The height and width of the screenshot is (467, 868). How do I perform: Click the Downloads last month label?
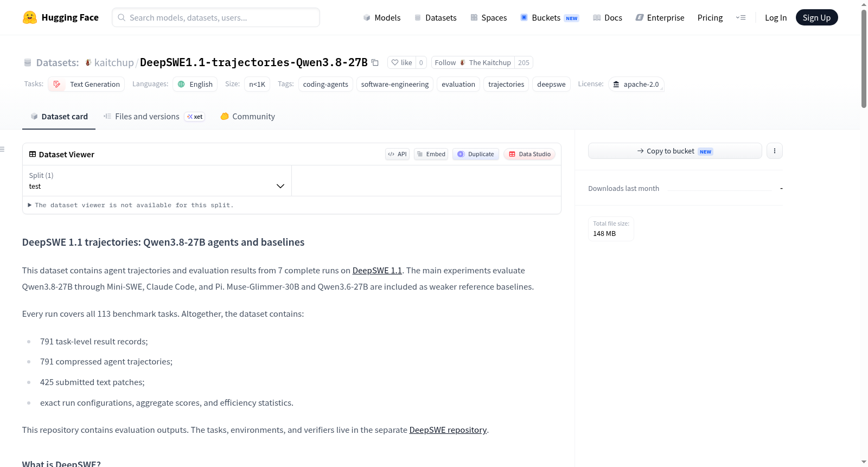623,188
